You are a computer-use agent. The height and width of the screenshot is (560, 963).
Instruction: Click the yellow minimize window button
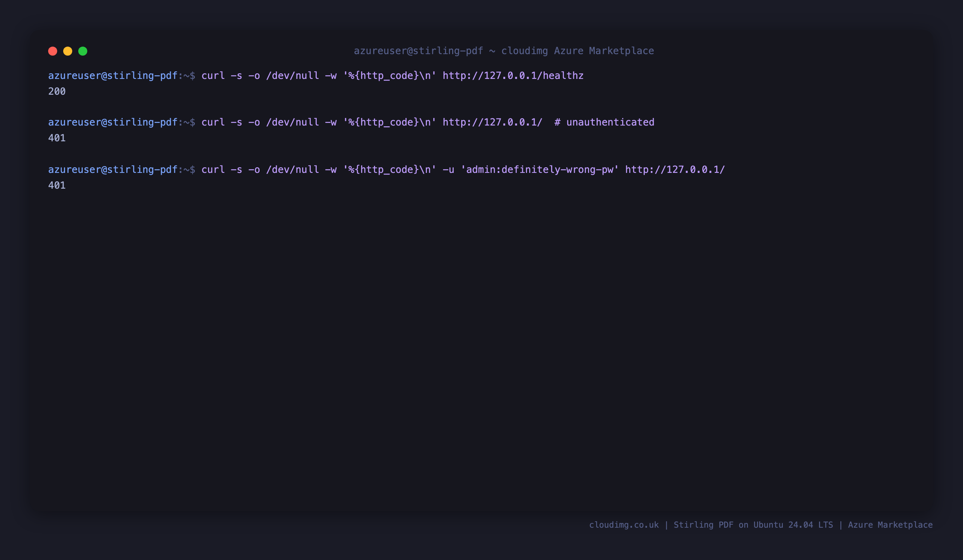(68, 51)
